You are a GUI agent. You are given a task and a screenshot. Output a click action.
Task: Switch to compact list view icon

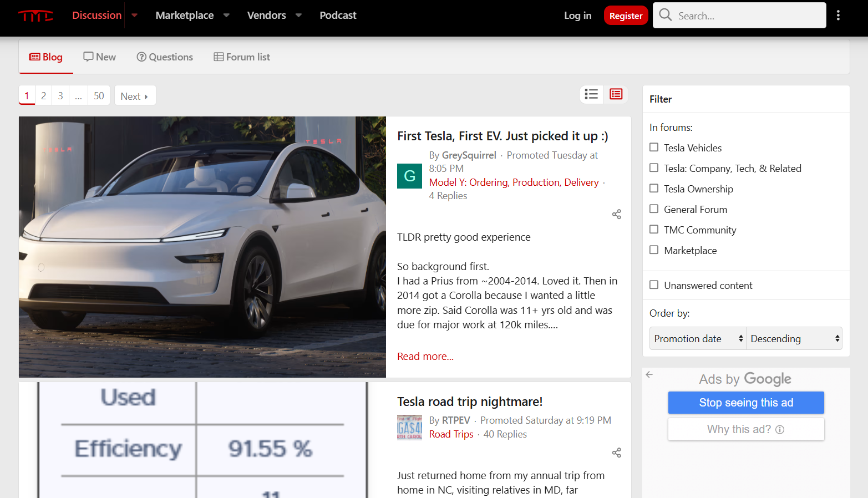[x=591, y=94]
